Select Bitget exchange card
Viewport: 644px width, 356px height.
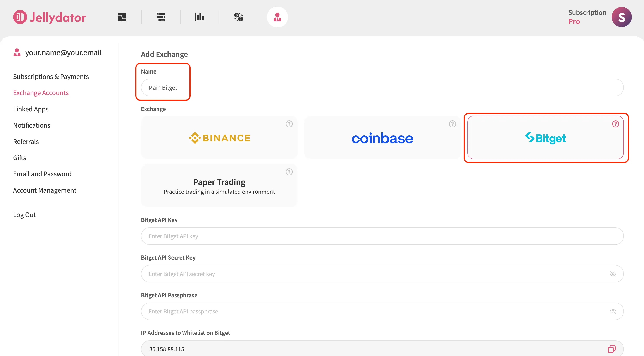click(x=546, y=137)
